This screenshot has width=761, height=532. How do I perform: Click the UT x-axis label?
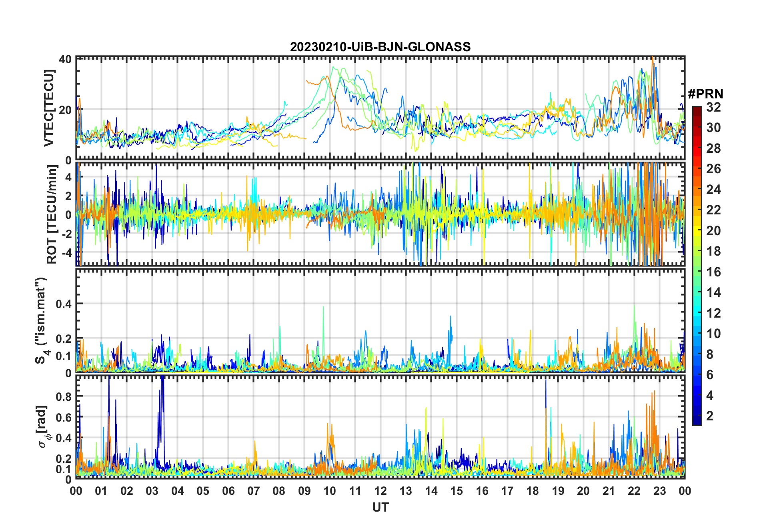coord(380,507)
